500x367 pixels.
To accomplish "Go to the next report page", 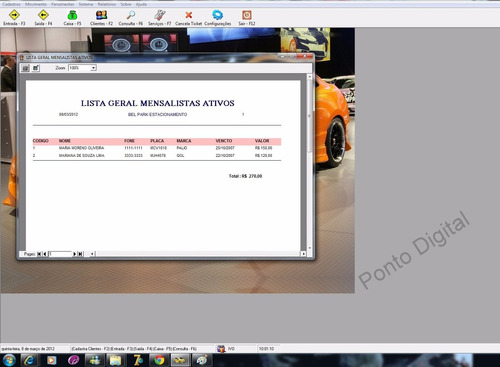I will pyautogui.click(x=75, y=254).
